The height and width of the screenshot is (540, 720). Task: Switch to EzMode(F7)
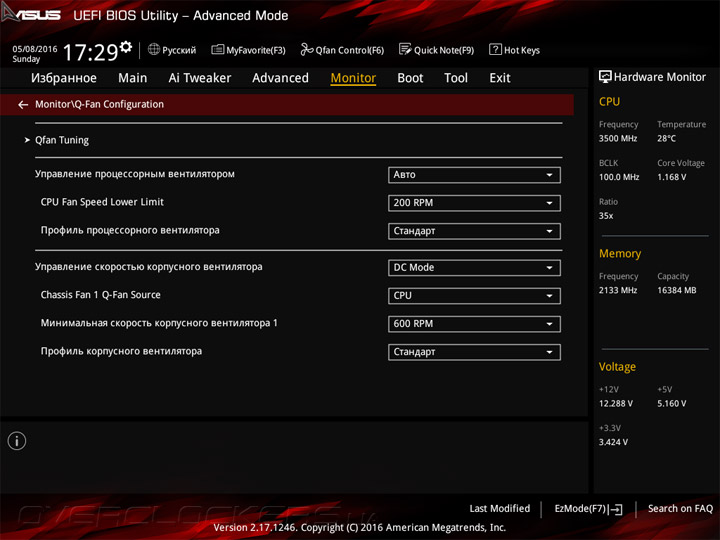589,509
